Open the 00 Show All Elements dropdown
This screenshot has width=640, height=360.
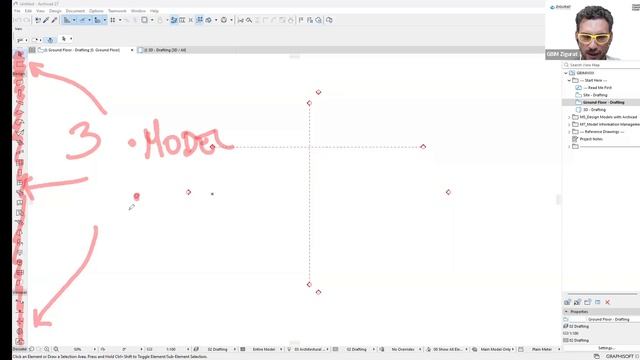click(x=467, y=349)
